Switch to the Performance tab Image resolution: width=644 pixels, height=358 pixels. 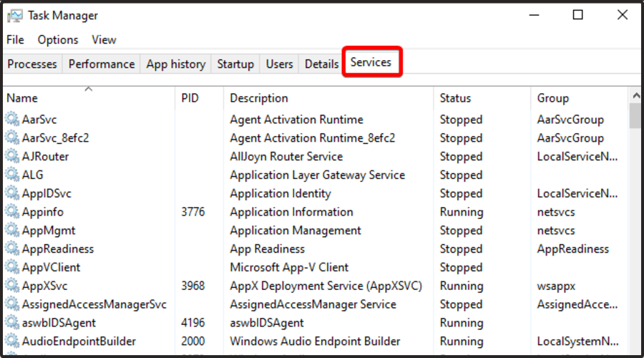pos(102,64)
